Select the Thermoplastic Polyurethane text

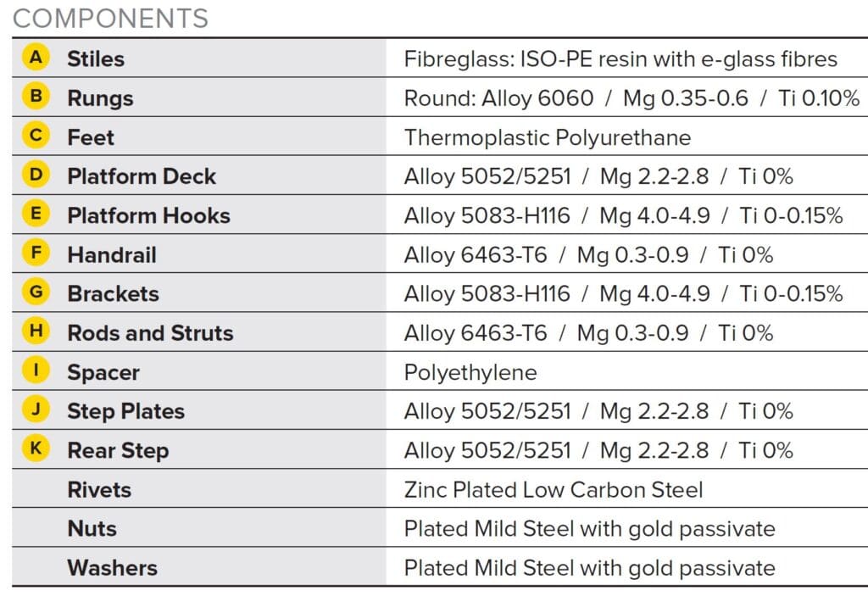(548, 137)
